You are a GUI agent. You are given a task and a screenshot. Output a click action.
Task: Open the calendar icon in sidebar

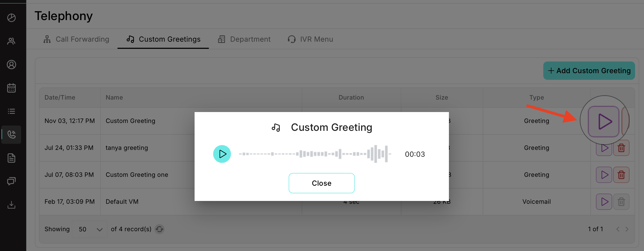point(11,88)
